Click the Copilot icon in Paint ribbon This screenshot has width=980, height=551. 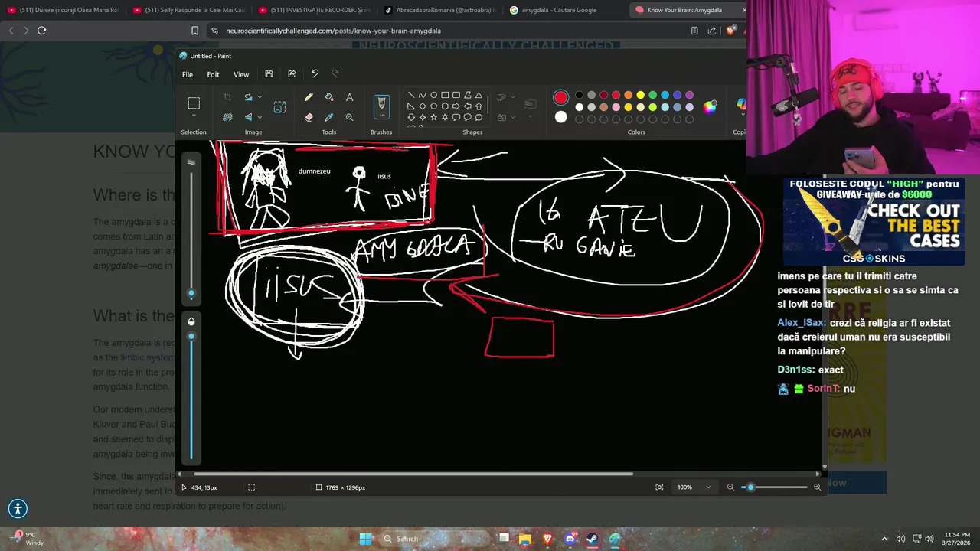740,105
